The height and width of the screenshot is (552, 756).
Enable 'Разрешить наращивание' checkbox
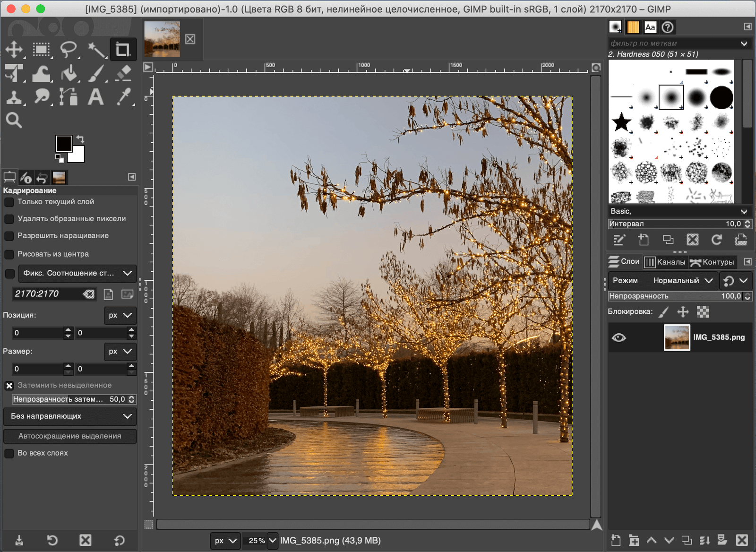click(9, 236)
